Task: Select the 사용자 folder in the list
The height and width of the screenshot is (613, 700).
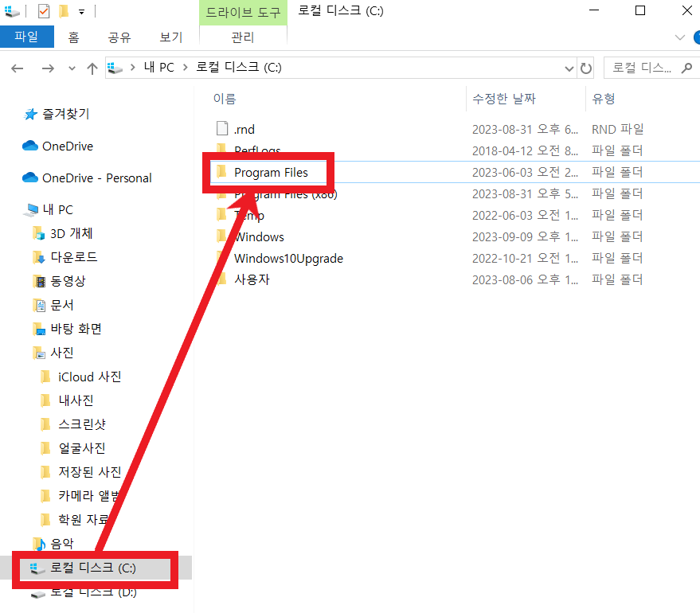Action: tap(252, 279)
